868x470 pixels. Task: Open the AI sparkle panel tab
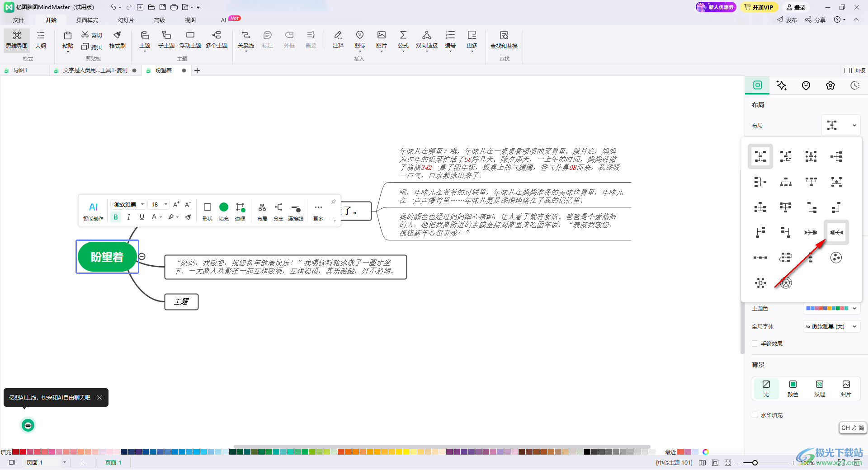point(782,85)
